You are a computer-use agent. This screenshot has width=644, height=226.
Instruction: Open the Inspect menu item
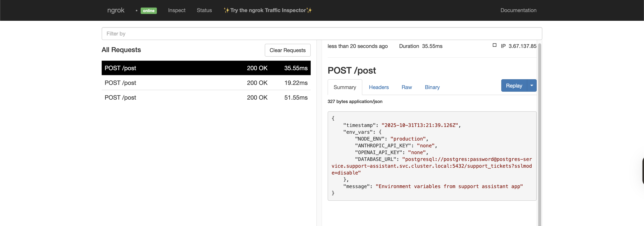click(176, 10)
